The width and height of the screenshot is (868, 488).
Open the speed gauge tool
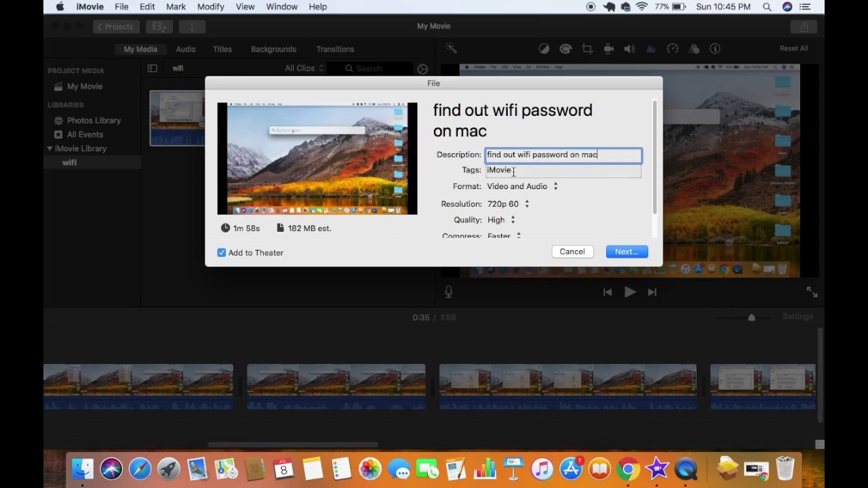tap(673, 49)
